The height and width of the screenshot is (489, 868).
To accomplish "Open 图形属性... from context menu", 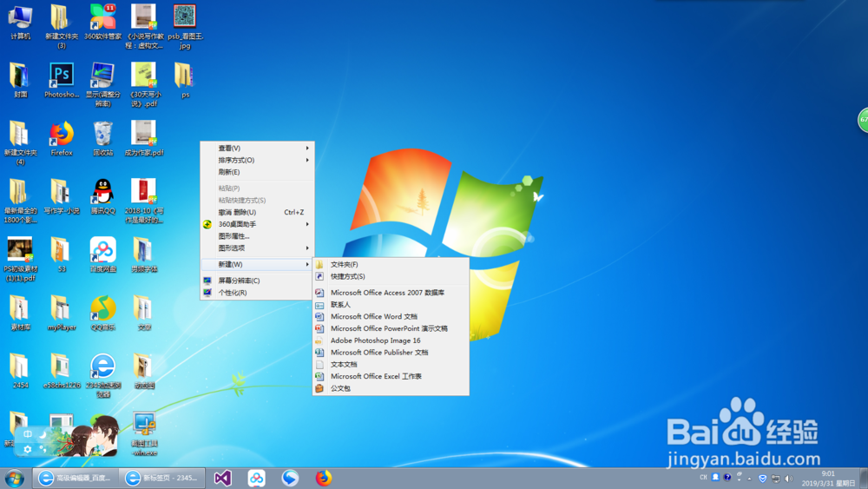I will [258, 236].
